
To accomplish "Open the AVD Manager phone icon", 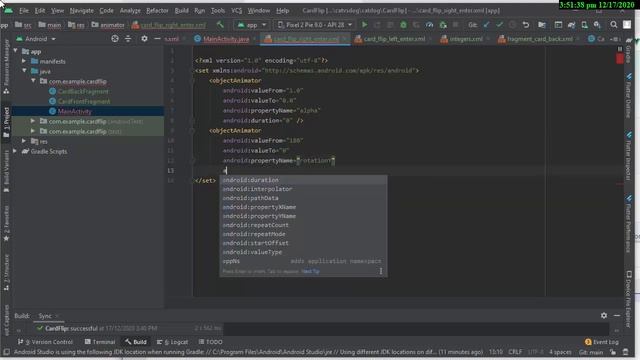I will [584, 25].
